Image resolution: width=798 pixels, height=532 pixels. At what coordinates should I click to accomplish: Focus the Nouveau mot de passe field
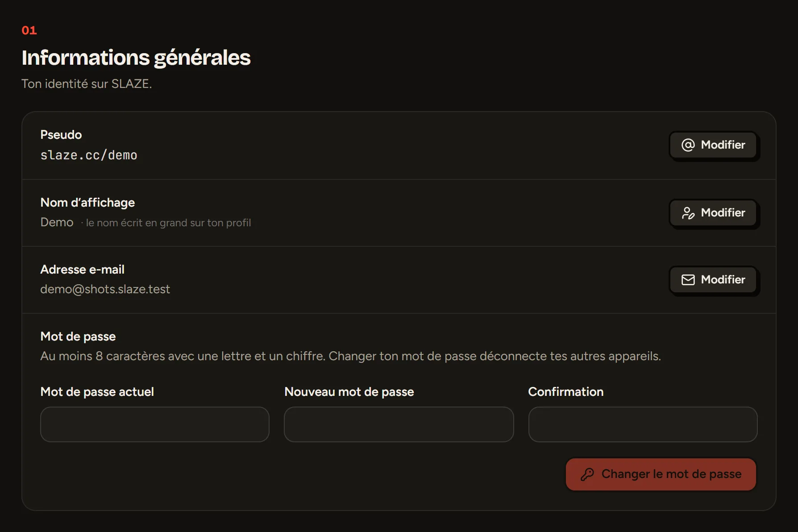pos(399,424)
